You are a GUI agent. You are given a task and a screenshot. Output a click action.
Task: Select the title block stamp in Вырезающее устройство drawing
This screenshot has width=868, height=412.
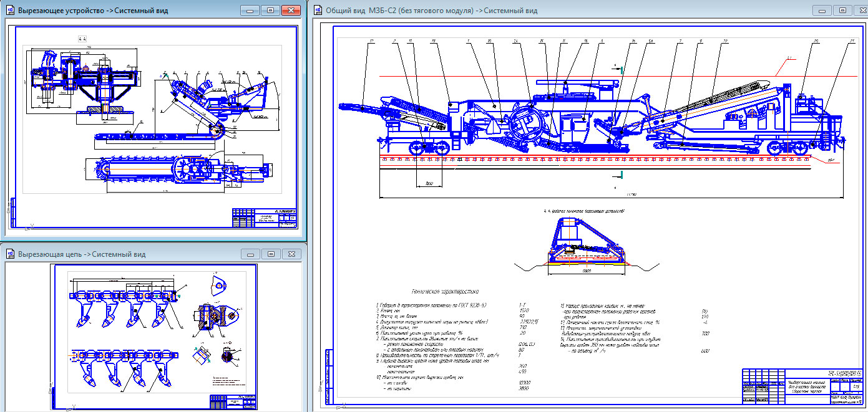[x=263, y=219]
